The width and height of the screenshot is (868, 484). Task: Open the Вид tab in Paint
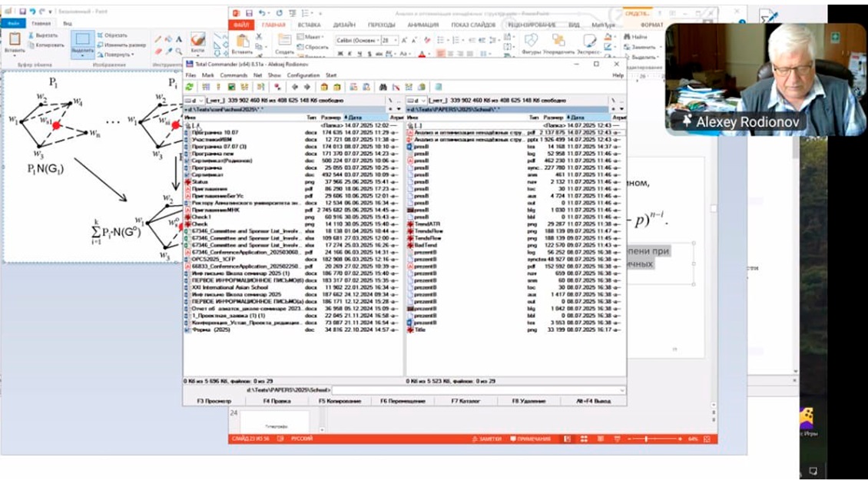[68, 23]
